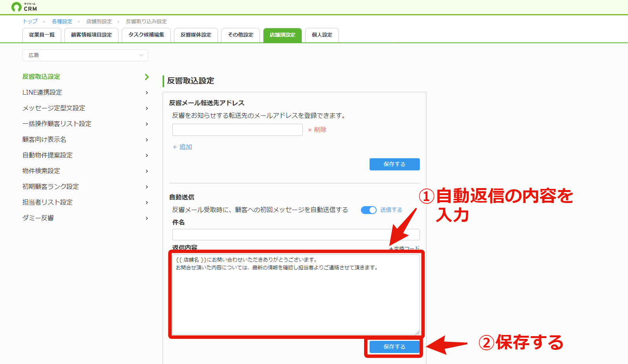Open 一括操作顧客リスト設定 in the sidebar
The image size is (628, 364).
click(57, 124)
